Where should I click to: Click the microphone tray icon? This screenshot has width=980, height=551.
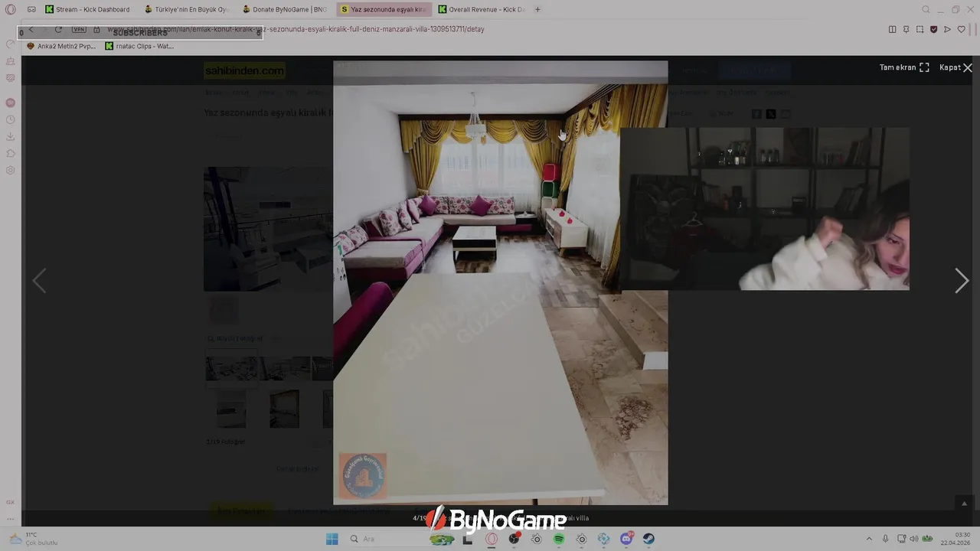point(886,539)
